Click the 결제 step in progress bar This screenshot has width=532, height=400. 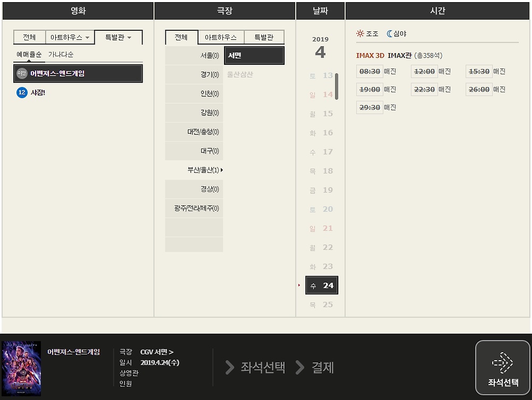coord(323,368)
